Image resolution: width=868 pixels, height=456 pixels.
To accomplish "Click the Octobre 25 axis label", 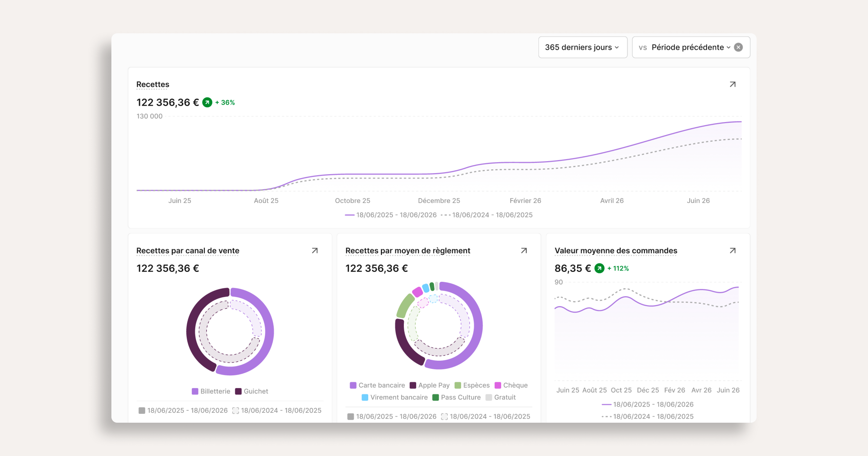I will click(x=353, y=201).
